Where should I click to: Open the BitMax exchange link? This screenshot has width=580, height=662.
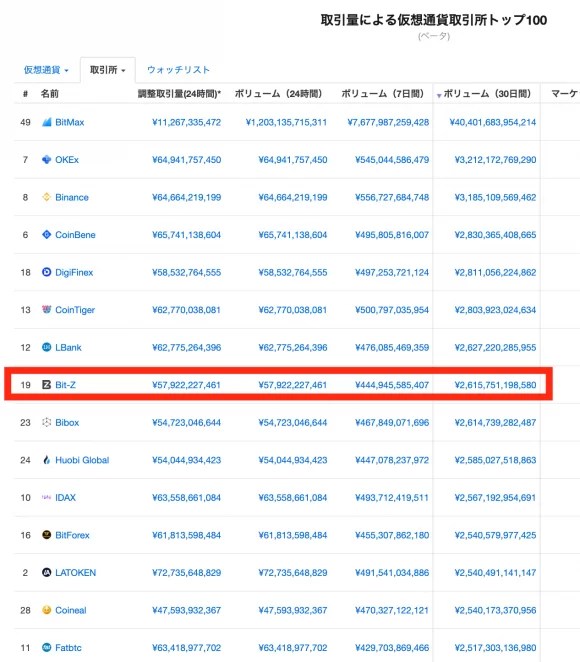[x=70, y=122]
